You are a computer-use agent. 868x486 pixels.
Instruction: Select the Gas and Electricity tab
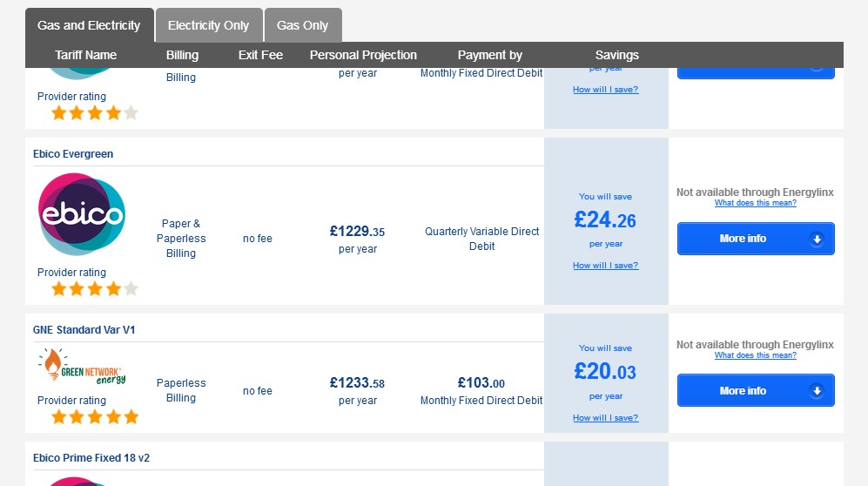pyautogui.click(x=89, y=25)
